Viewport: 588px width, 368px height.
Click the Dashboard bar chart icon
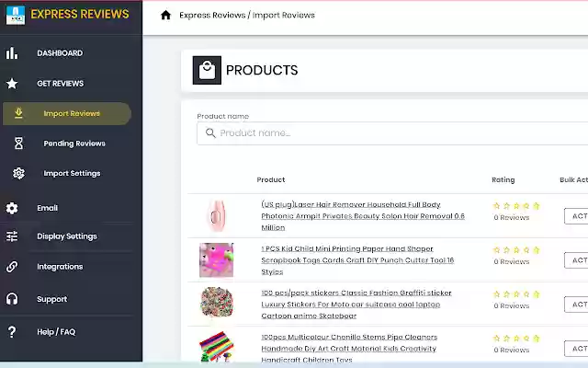(12, 53)
